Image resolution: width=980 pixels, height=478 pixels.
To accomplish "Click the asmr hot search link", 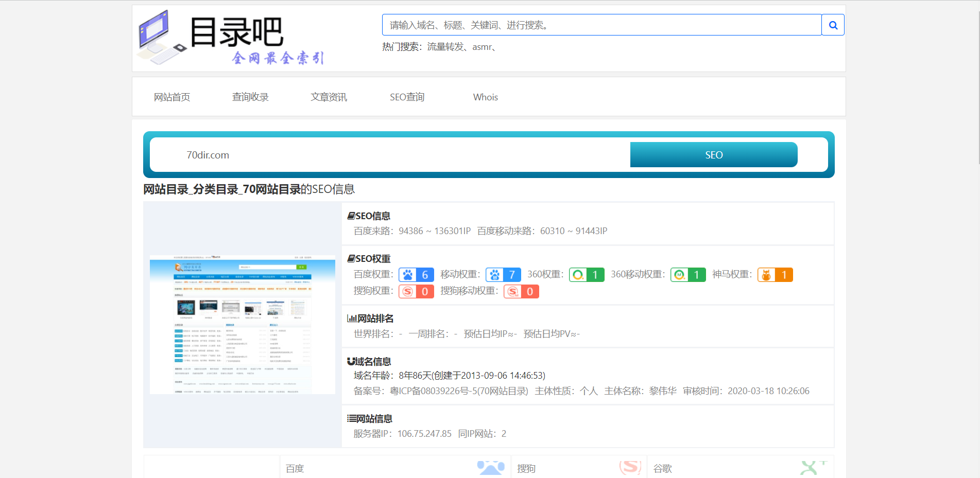I will pyautogui.click(x=482, y=47).
